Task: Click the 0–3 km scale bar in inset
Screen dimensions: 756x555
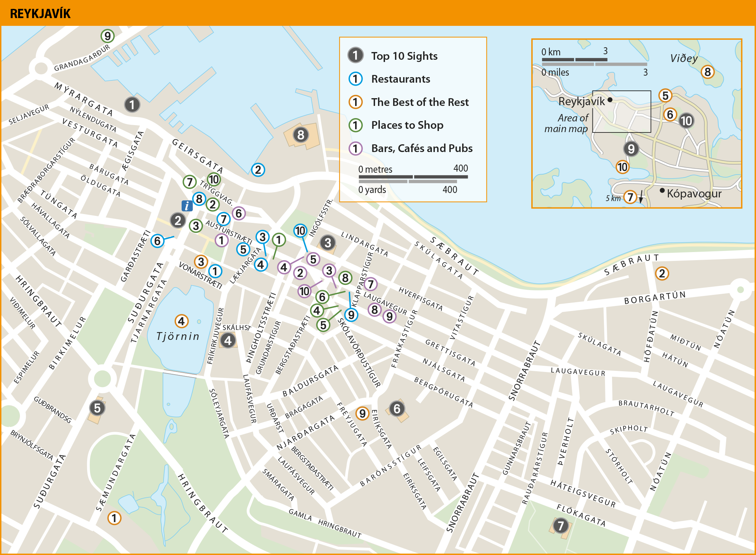Action: click(574, 59)
